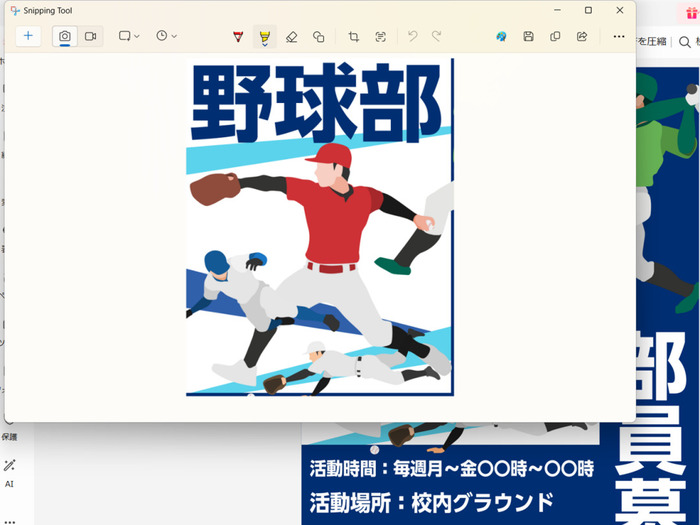
Task: Switch to video Record mode
Action: (x=91, y=36)
